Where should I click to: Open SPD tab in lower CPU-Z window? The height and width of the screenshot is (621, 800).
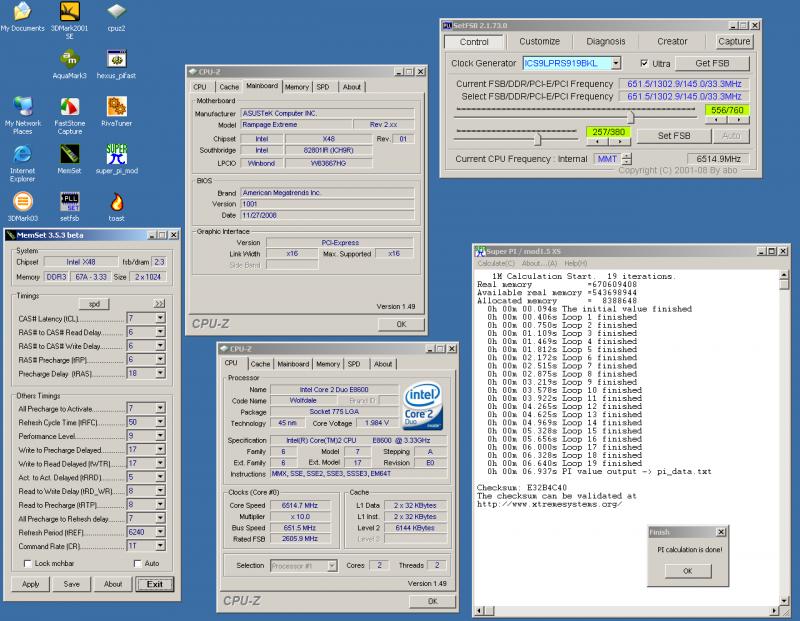354,364
